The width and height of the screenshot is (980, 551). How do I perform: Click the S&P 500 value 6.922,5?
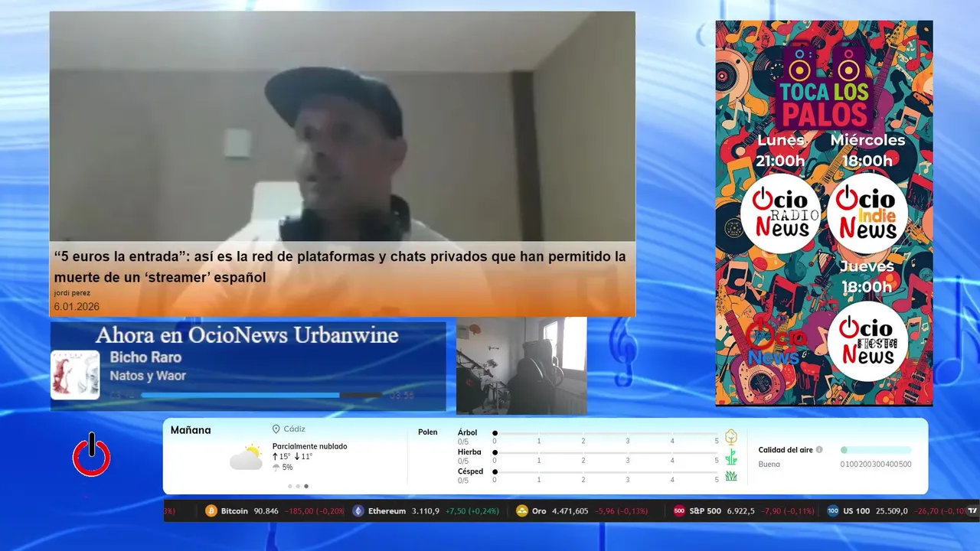740,511
